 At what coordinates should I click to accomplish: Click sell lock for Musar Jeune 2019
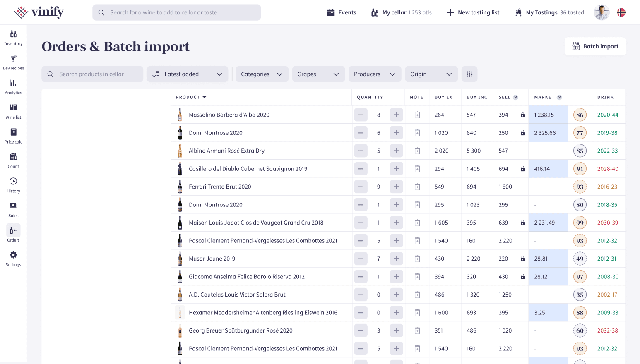[x=522, y=259]
